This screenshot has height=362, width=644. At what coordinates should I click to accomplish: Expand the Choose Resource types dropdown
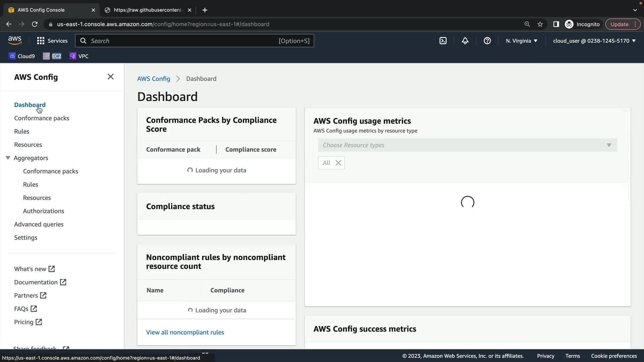(467, 145)
